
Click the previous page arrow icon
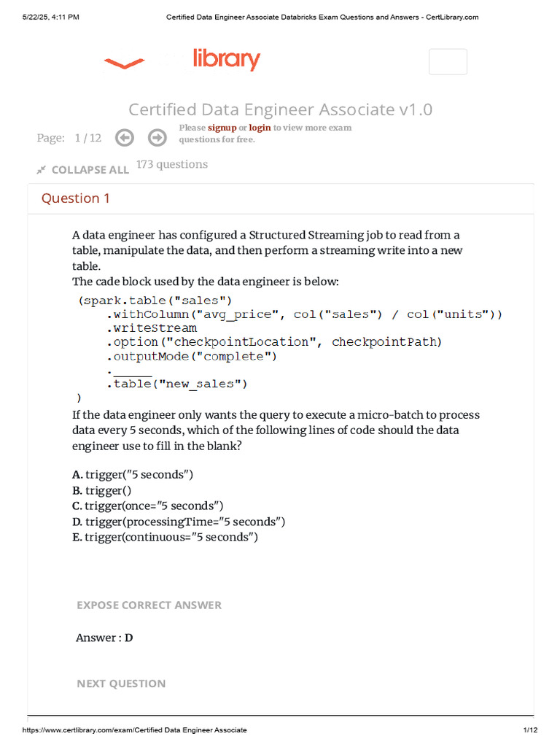pyautogui.click(x=125, y=138)
